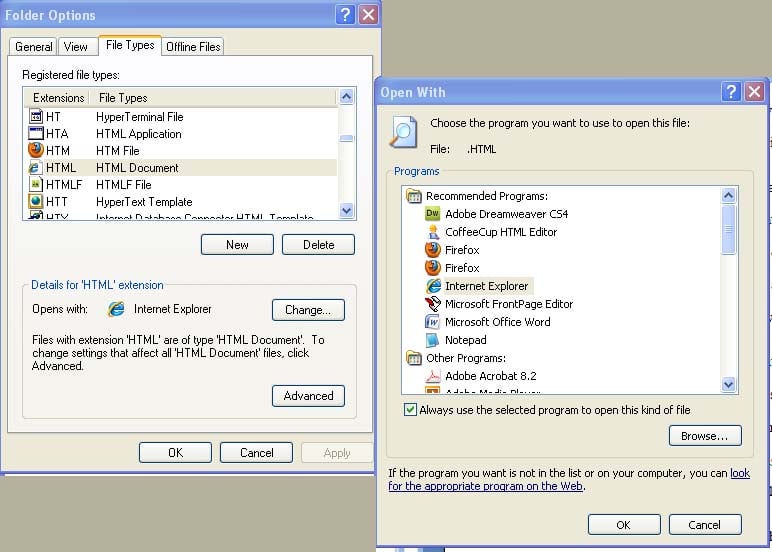
Task: Select 'HTMLF File' row text
Action: (x=124, y=185)
